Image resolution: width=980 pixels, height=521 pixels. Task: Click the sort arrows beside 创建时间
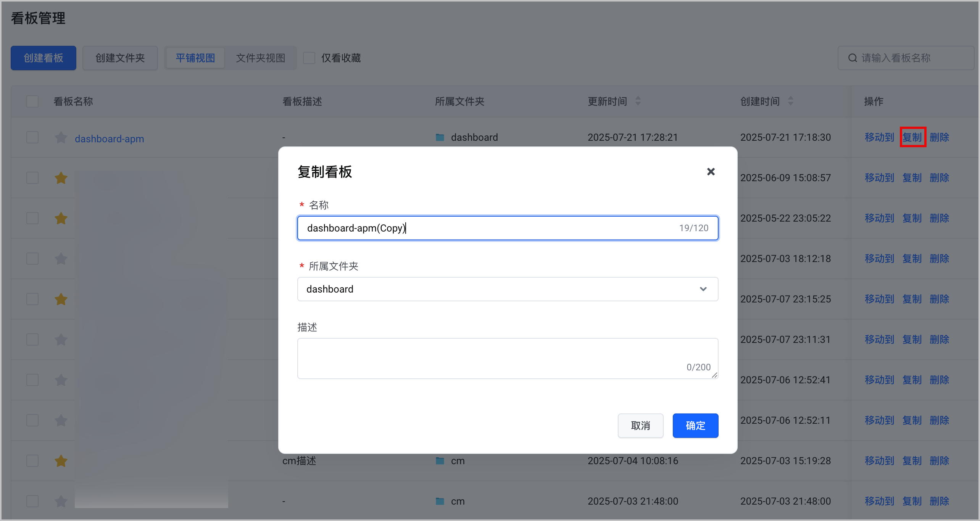[x=791, y=101]
